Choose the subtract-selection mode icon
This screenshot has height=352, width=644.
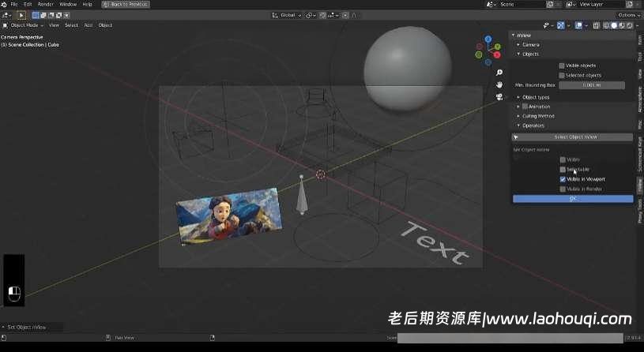point(51,15)
